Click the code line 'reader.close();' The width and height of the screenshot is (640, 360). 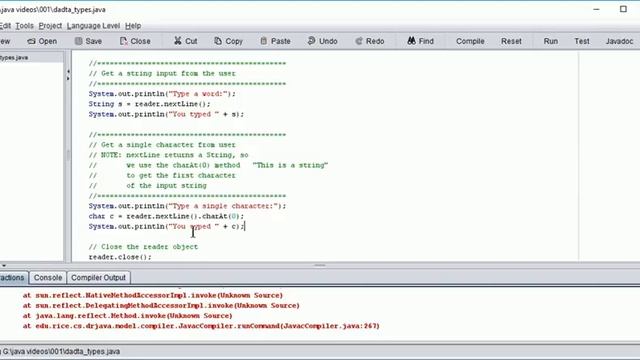(120, 257)
